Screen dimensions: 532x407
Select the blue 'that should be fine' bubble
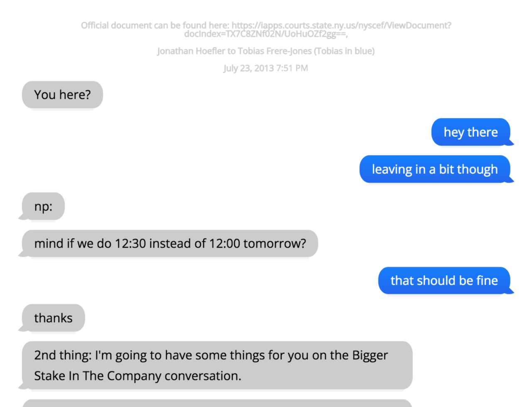[444, 281]
